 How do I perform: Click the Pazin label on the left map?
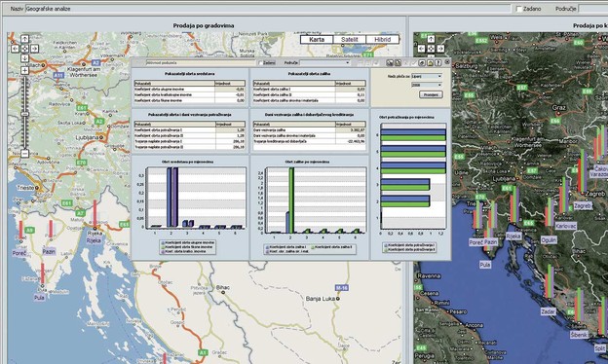pos(49,252)
